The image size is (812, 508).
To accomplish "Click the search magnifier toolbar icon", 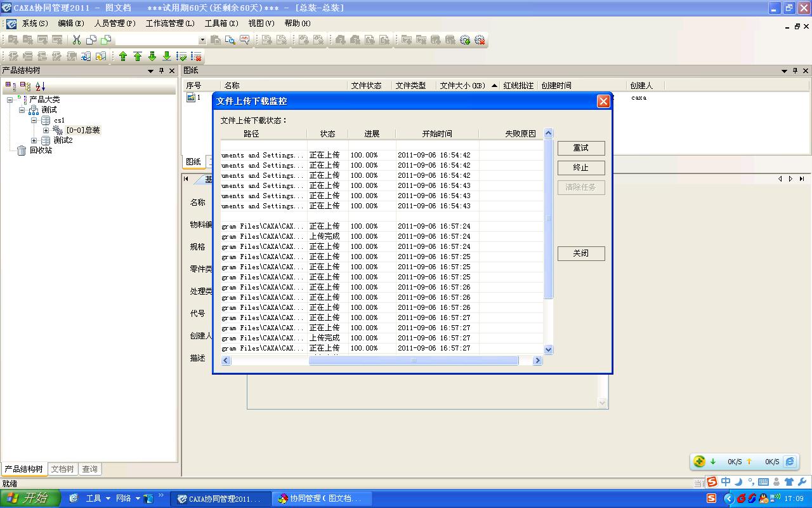I will point(230,40).
